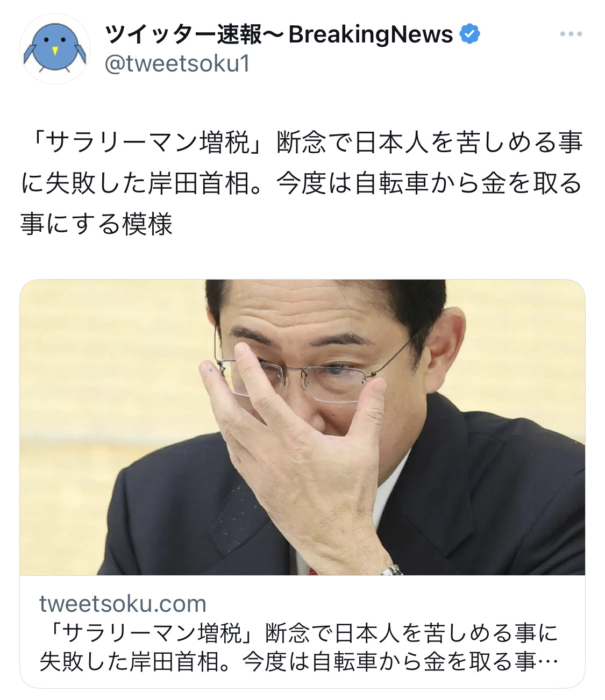The width and height of the screenshot is (605, 700).
Task: Open the ツイッター速報〜BreakingNews profile name
Action: tap(279, 34)
